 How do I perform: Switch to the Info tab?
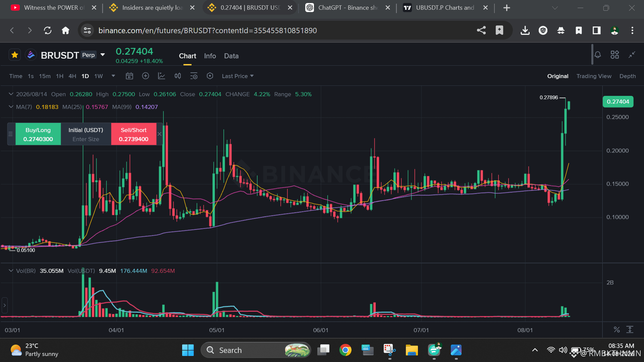tap(210, 56)
